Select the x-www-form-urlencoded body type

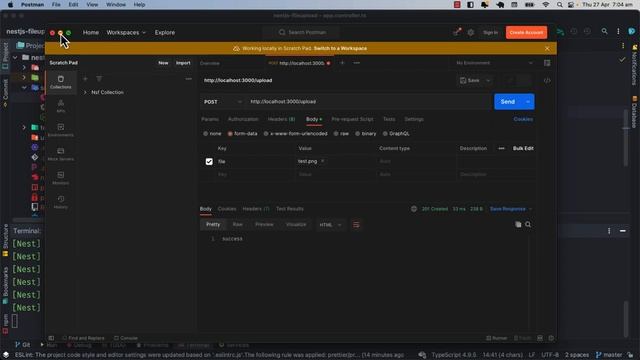(x=296, y=133)
